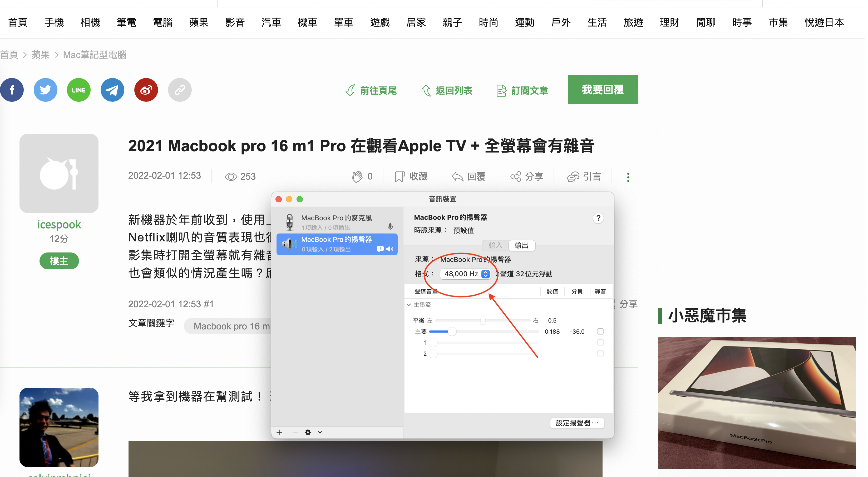Copy the post link icon
Viewport: 868px width, 477px height.
[180, 90]
